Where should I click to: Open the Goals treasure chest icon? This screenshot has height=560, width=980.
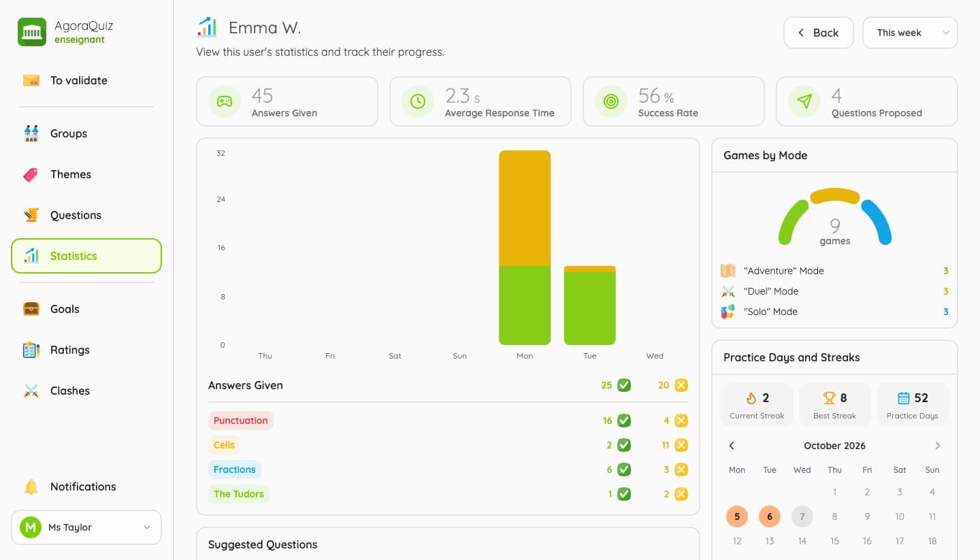31,309
